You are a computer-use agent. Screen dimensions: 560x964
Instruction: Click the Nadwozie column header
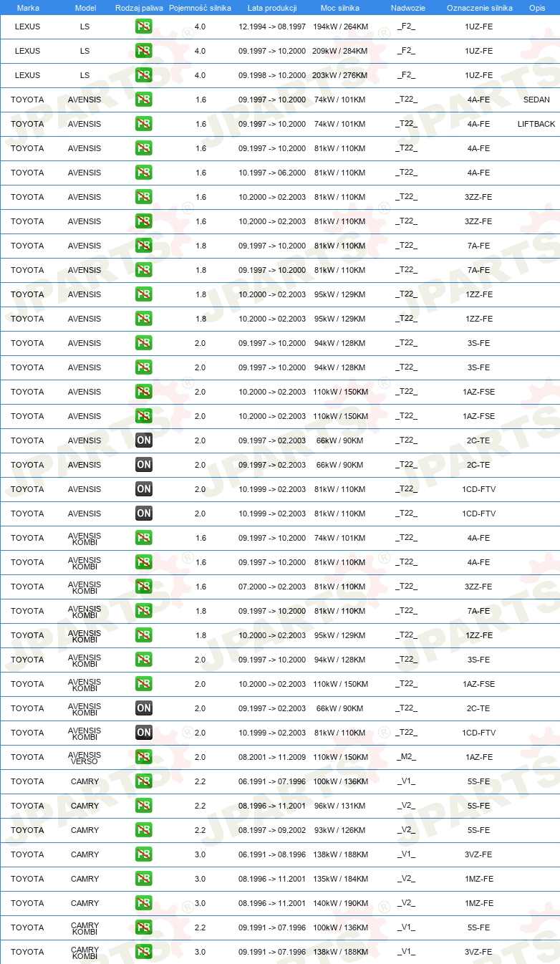point(408,8)
